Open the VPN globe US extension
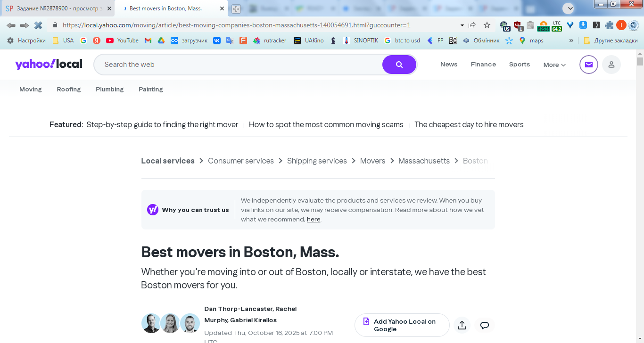644x343 pixels. [505, 25]
